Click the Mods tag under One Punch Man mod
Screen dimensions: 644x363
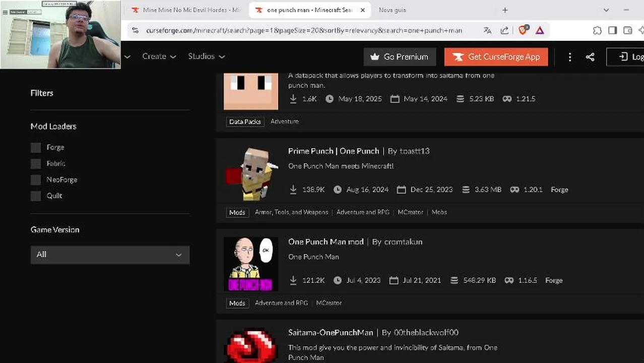pyautogui.click(x=237, y=303)
